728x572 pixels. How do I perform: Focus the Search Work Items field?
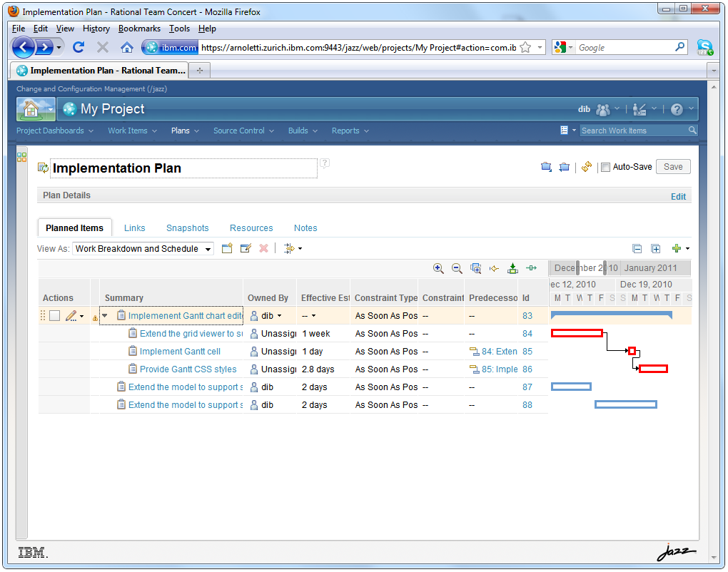click(634, 131)
